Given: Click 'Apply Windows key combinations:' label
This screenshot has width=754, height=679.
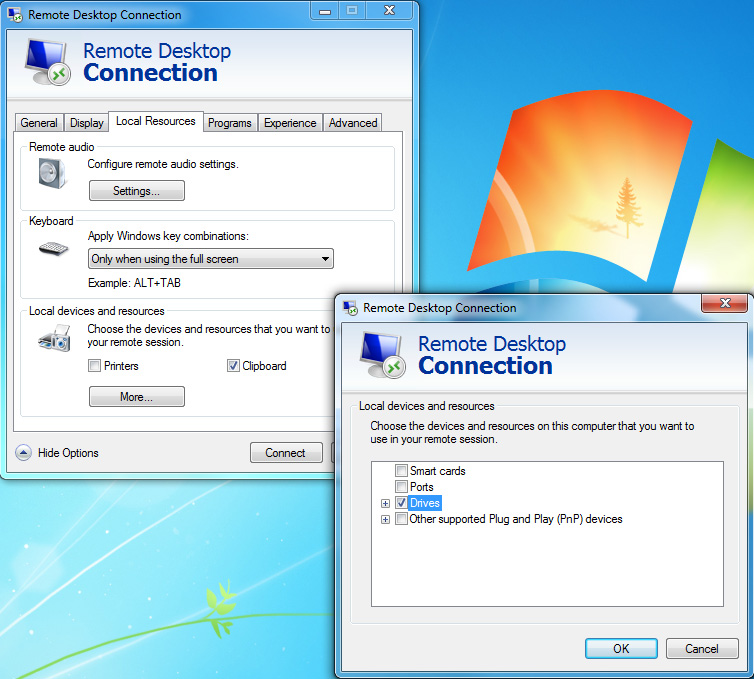Looking at the screenshot, I should (168, 236).
